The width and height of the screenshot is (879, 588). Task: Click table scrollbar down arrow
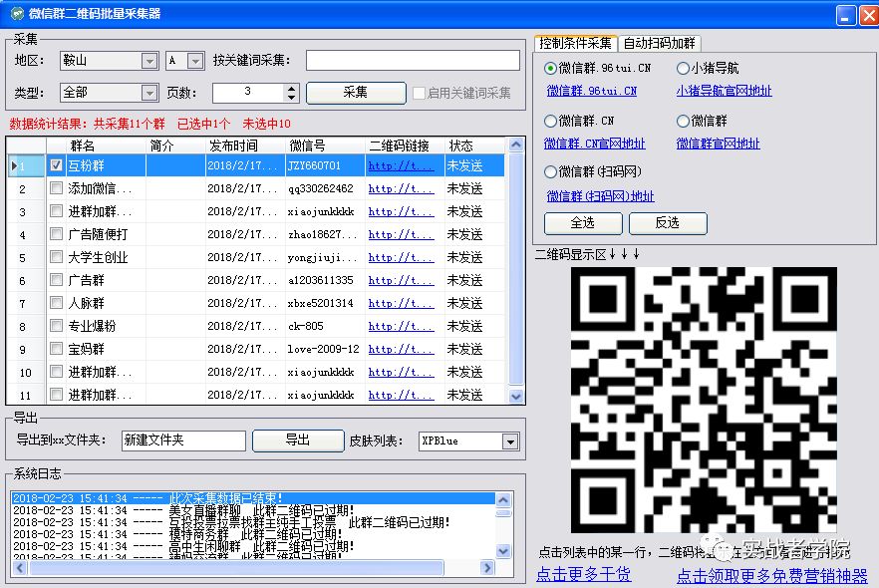point(516,397)
